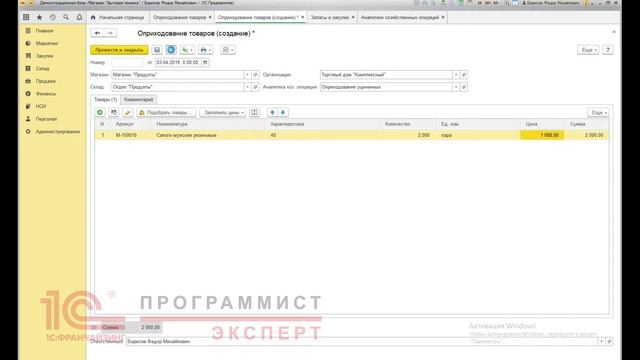
Task: Open the Аналитика хоз. операции linked-item icon
Action: click(464, 87)
